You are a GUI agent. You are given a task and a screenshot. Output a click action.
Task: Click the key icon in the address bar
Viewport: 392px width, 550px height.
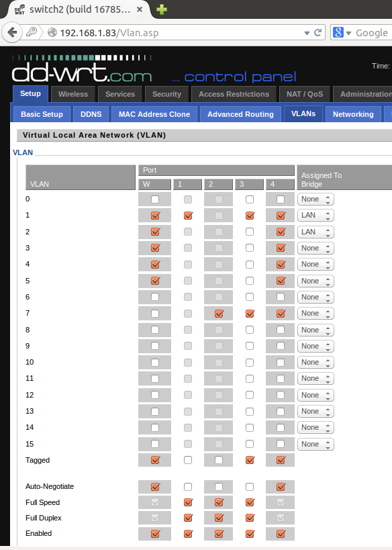click(32, 32)
